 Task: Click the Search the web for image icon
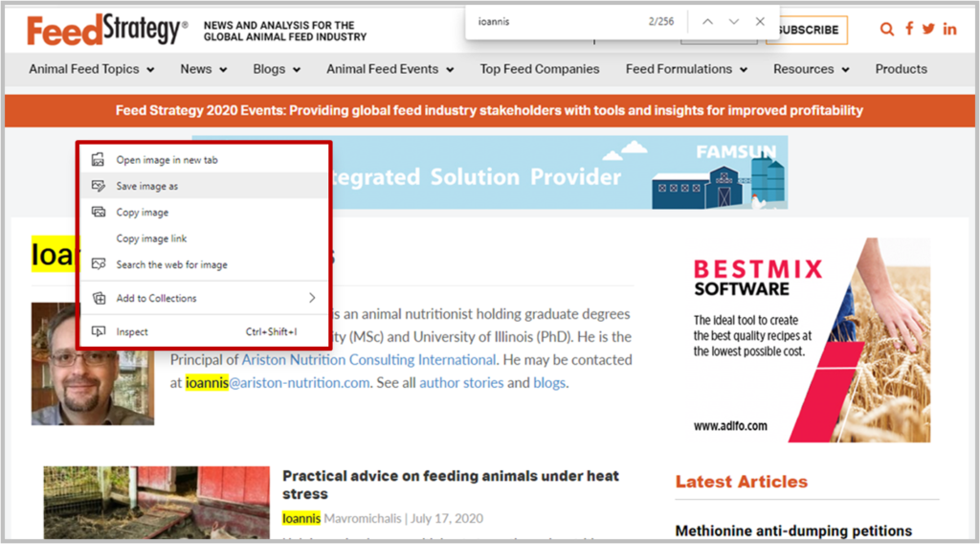point(99,264)
